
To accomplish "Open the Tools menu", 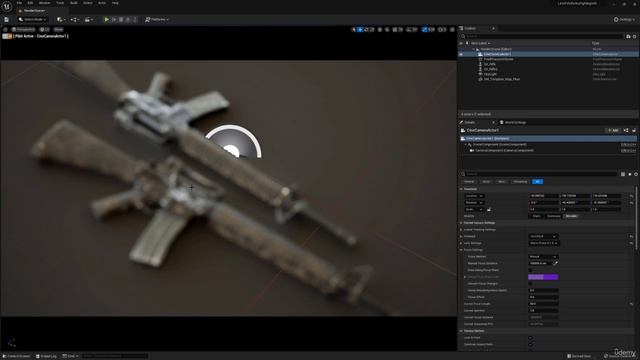I will (x=60, y=3).
